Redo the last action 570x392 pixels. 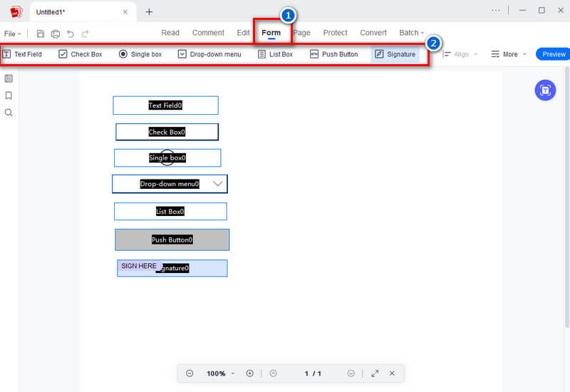(85, 33)
